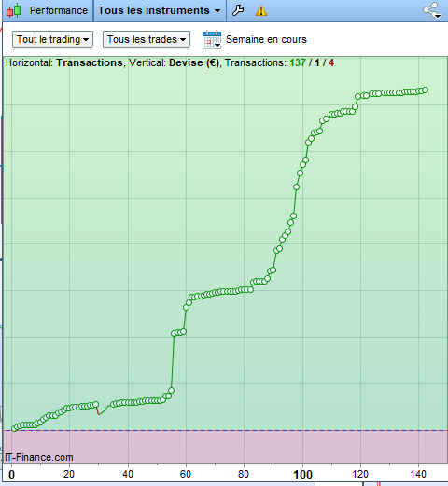Click the x-axis value 60
Image resolution: width=448 pixels, height=486 pixels.
186,475
